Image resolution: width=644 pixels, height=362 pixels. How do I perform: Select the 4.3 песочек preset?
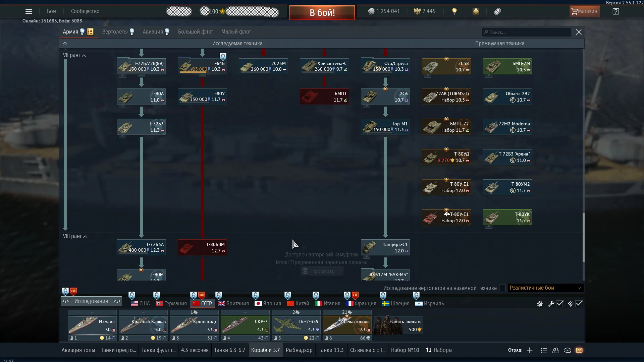click(195, 350)
